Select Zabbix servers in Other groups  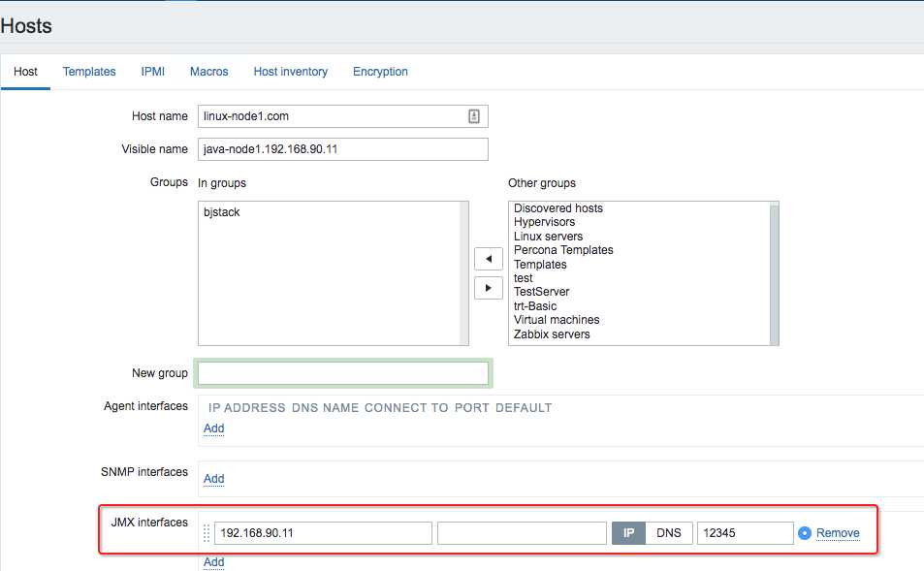click(552, 334)
